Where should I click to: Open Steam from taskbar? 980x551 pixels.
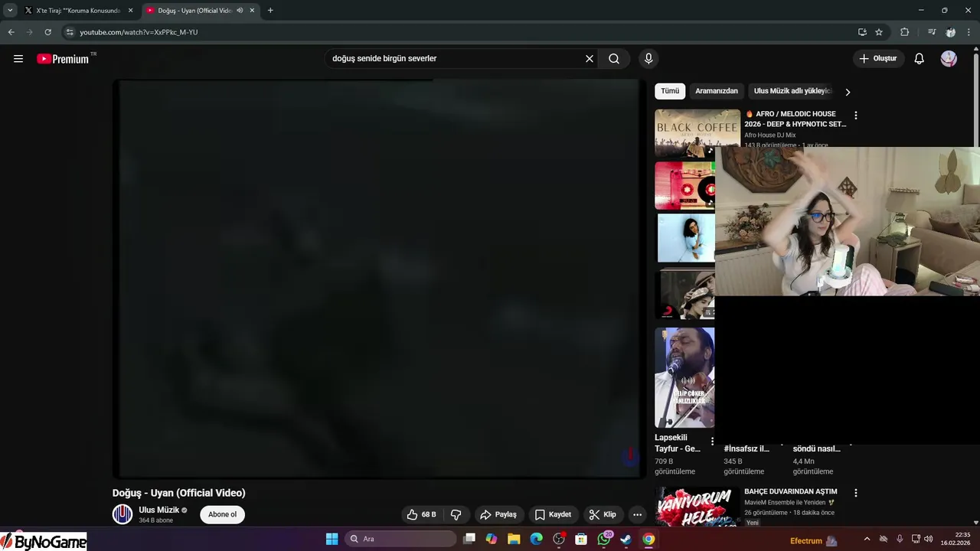tap(626, 540)
